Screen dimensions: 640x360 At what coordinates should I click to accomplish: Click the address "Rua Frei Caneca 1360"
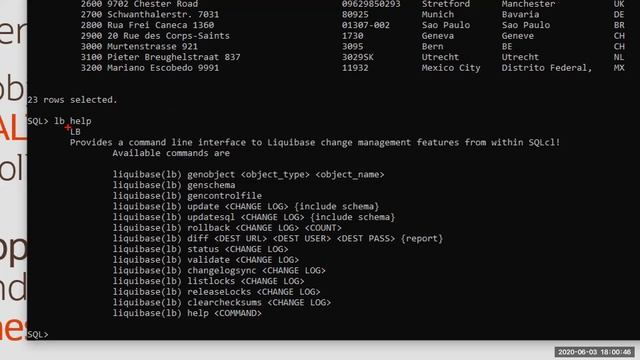tap(160, 25)
